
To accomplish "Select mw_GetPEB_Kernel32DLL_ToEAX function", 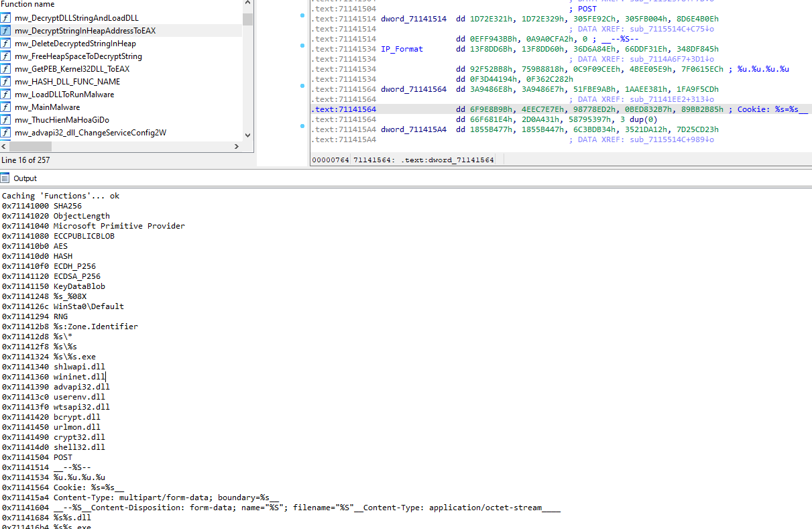I will pyautogui.click(x=72, y=69).
